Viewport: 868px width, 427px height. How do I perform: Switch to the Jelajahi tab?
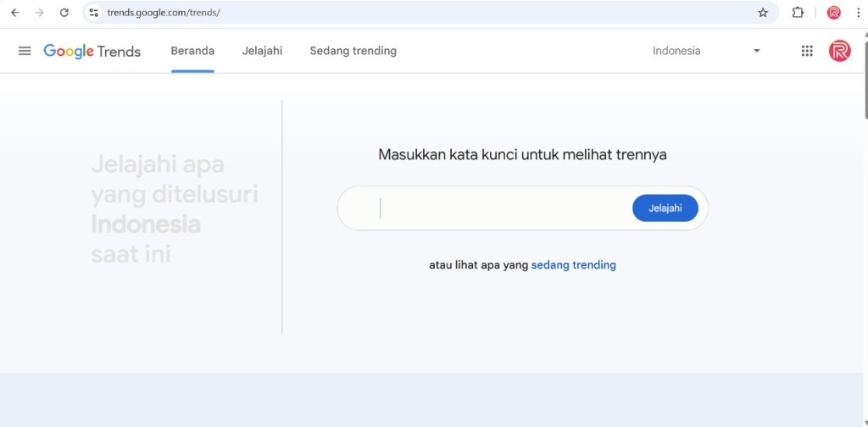tap(263, 51)
